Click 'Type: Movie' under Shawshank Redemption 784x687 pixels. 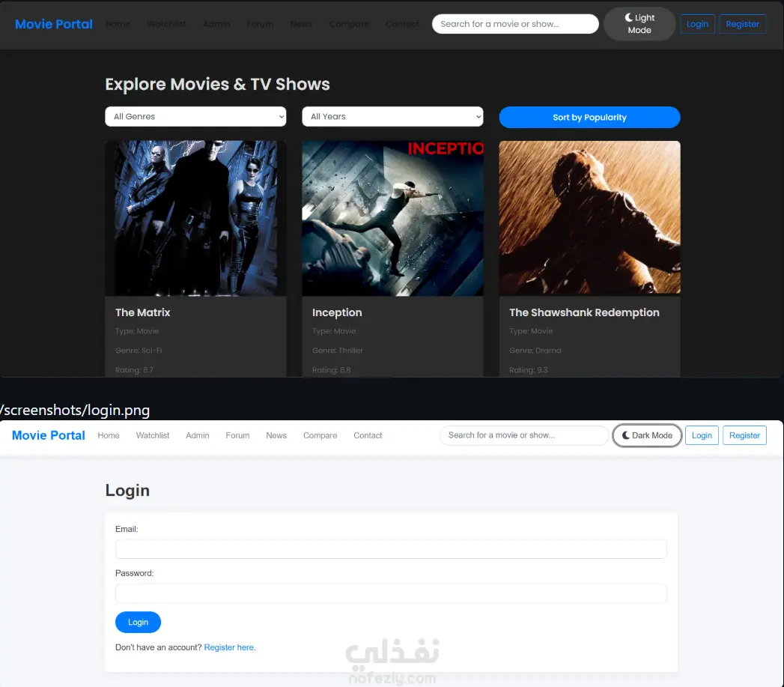click(531, 330)
